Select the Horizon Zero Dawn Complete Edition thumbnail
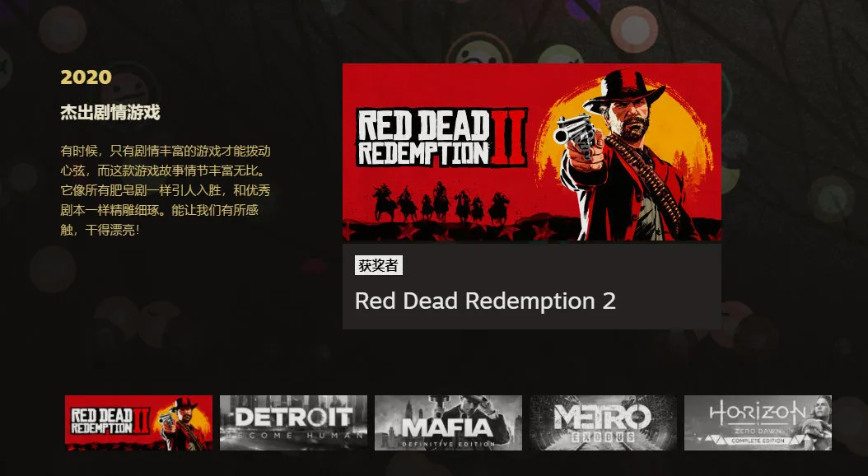The width and height of the screenshot is (868, 476). (x=758, y=422)
